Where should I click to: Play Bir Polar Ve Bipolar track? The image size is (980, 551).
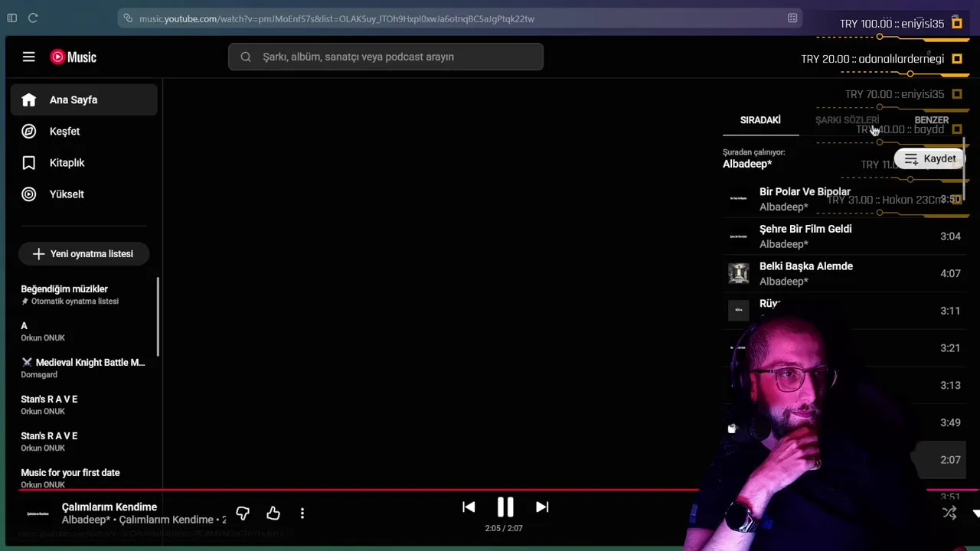tap(844, 199)
